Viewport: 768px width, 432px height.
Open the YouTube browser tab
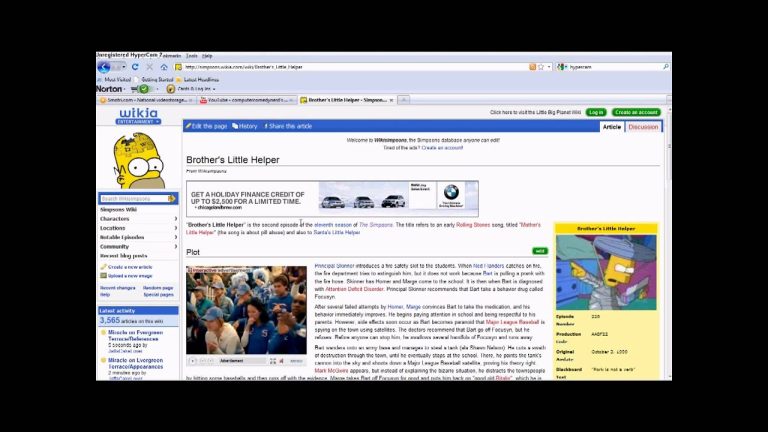[x=246, y=100]
